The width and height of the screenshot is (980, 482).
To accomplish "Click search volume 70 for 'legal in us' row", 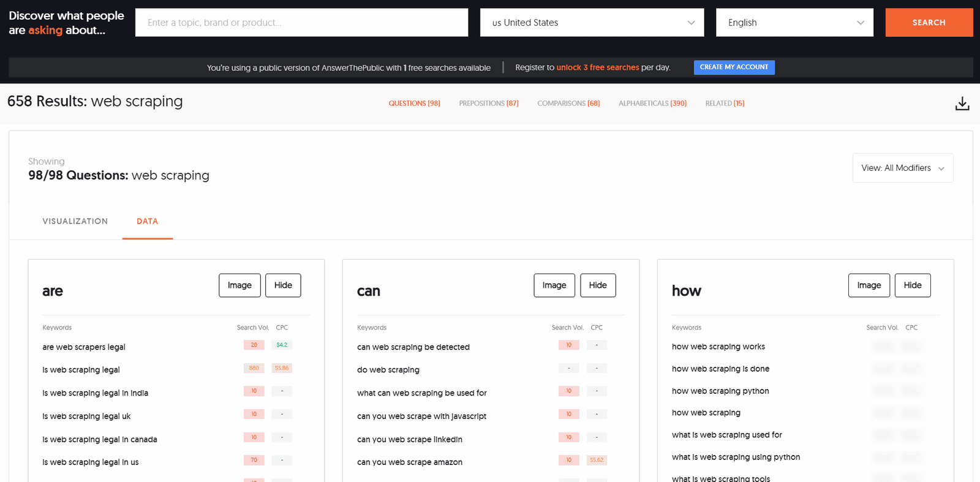I will tap(254, 460).
